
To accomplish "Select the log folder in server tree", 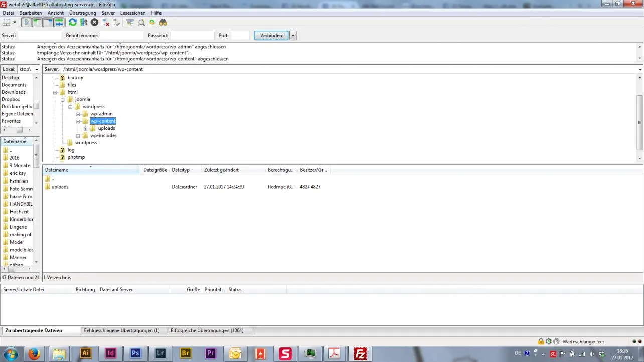I will pos(71,150).
